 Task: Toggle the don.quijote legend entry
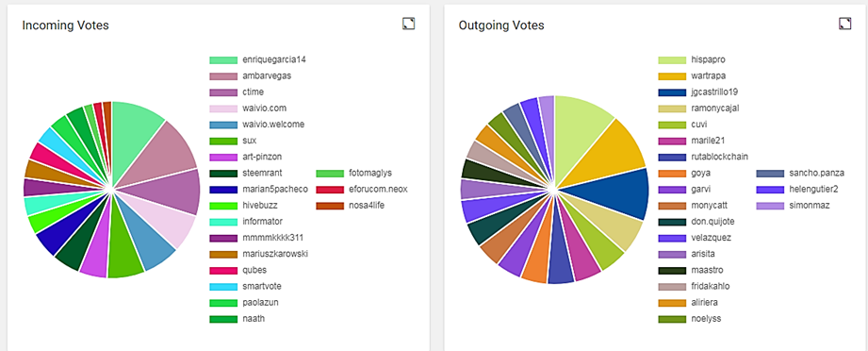click(695, 222)
